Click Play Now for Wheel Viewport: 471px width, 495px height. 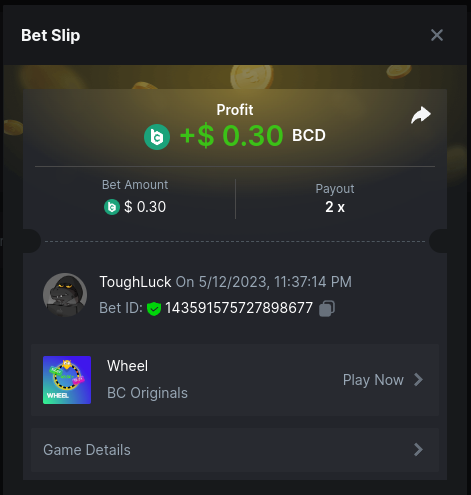tap(373, 380)
